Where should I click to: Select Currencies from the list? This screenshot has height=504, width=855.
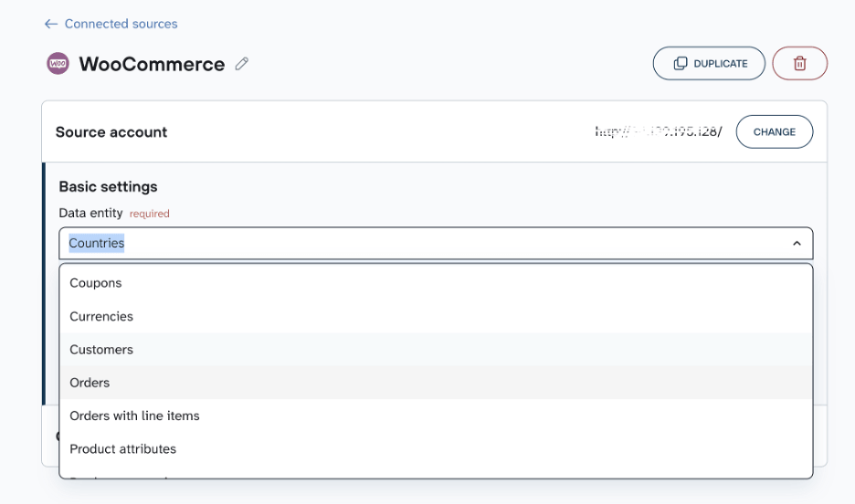pyautogui.click(x=436, y=316)
